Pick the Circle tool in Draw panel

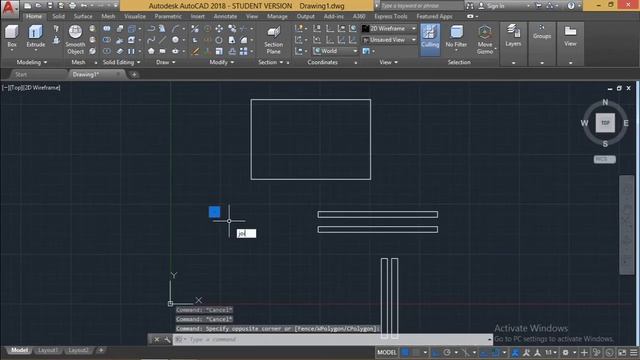[x=175, y=40]
